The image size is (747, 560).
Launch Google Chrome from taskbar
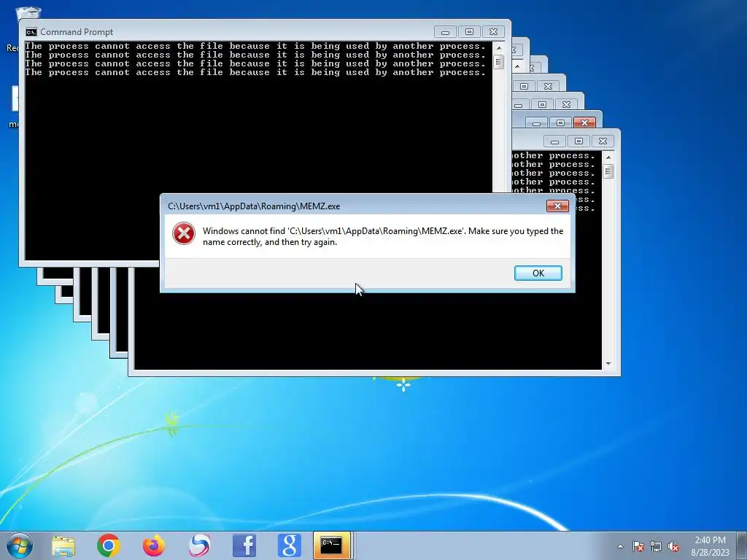coord(109,545)
